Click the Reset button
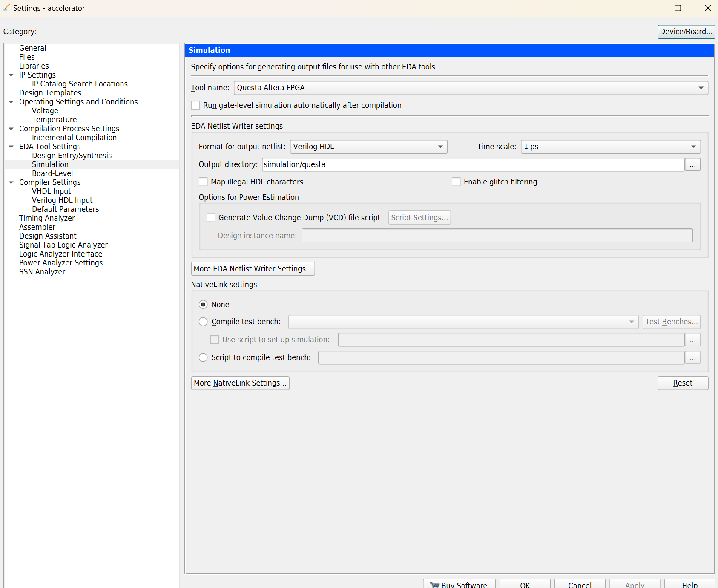 [683, 383]
